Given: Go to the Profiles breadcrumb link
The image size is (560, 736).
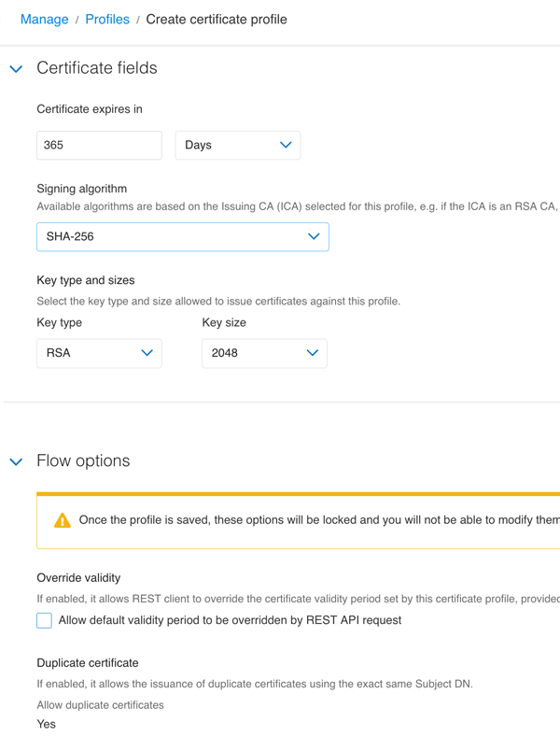Looking at the screenshot, I should (x=107, y=20).
